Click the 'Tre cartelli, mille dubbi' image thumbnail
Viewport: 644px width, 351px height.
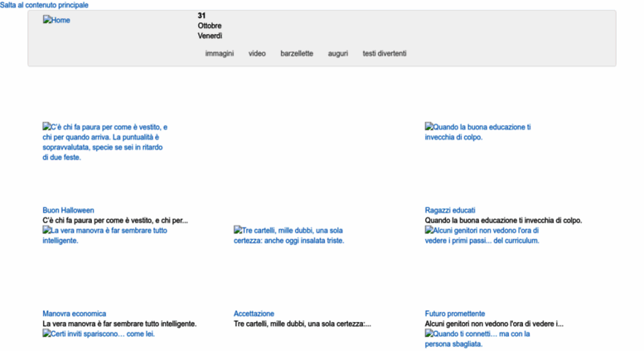[288, 235]
